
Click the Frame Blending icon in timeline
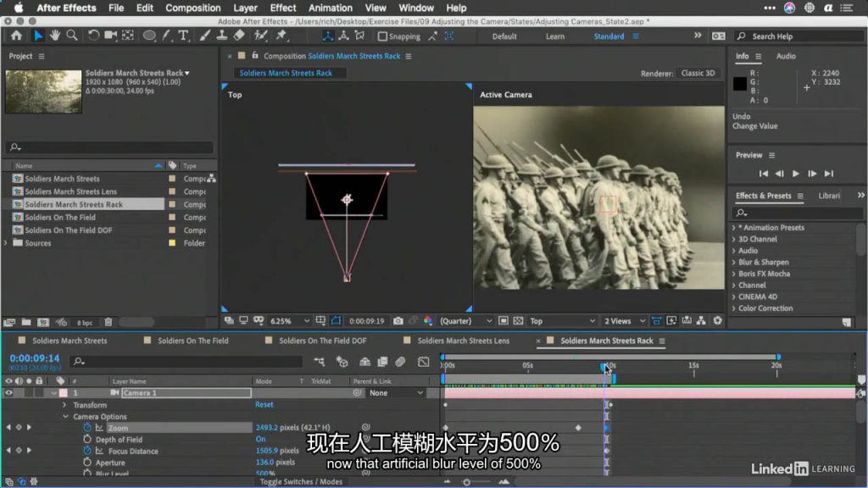click(x=382, y=362)
